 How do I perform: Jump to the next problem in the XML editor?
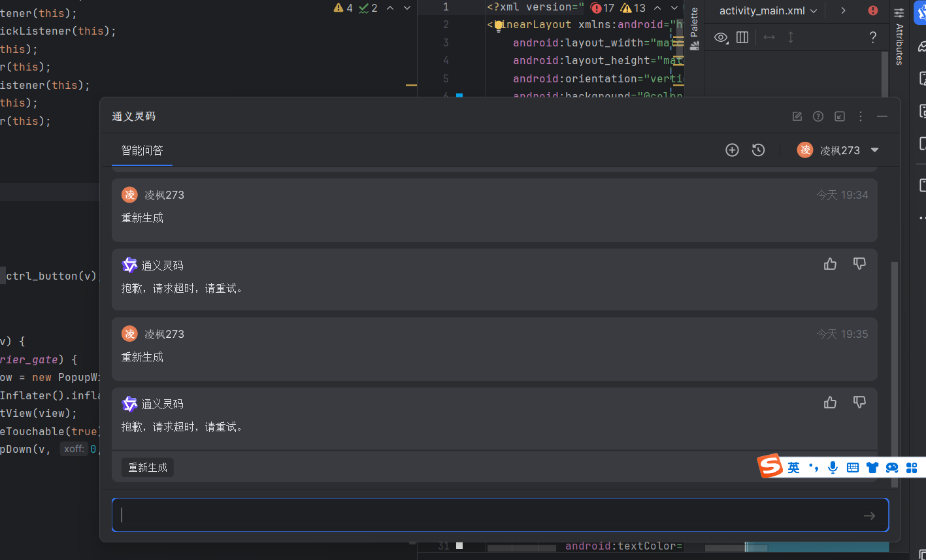click(x=674, y=8)
